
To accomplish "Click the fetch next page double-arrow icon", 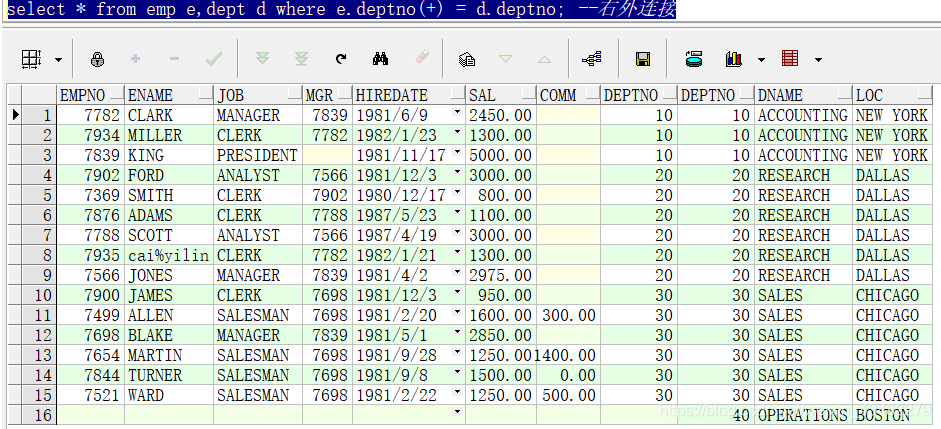I will 262,59.
